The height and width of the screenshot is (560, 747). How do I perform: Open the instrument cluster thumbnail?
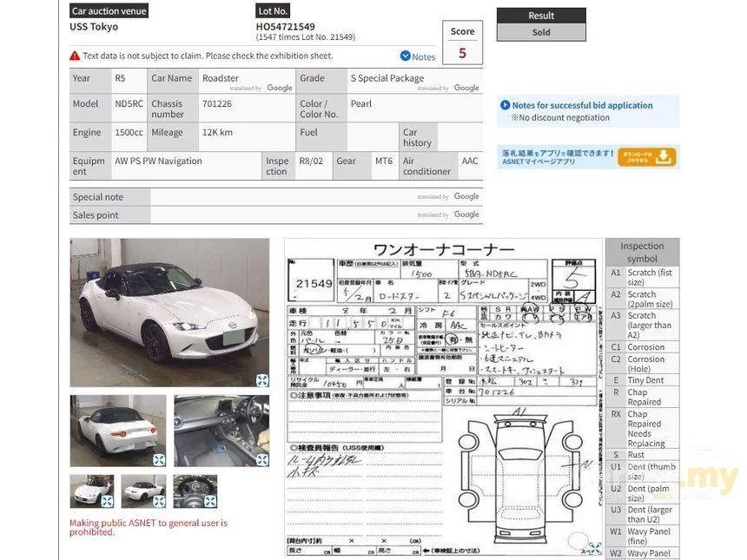tap(195, 491)
